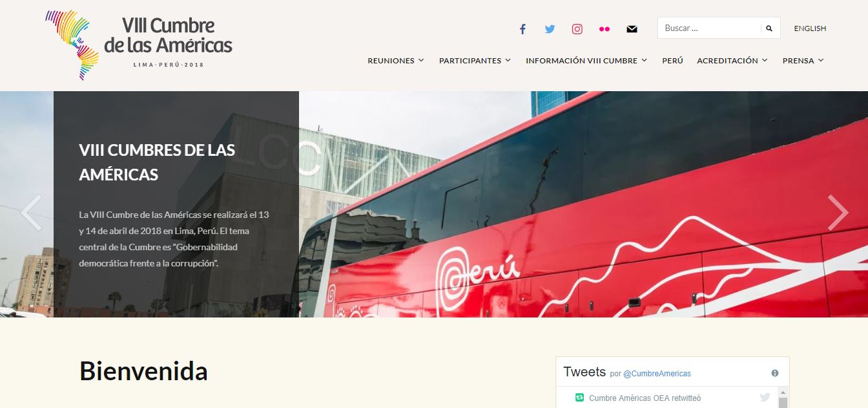Viewport: 868px width, 408px height.
Task: Switch language to English
Action: 810,28
